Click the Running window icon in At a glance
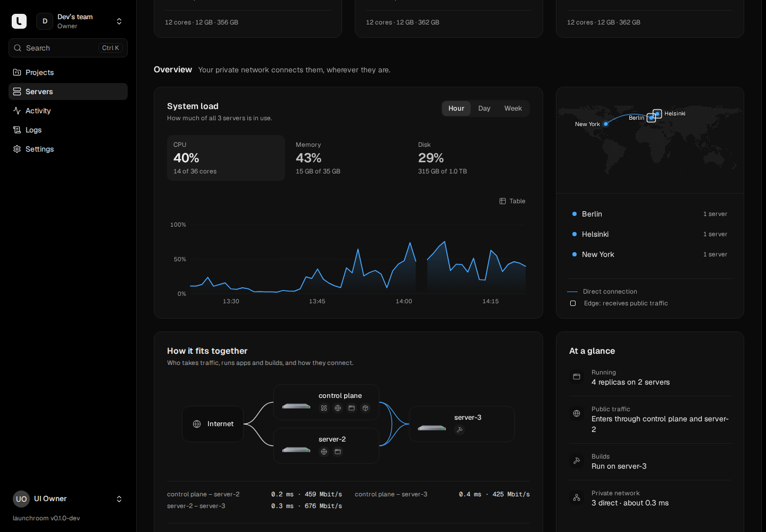766x532 pixels. pyautogui.click(x=577, y=377)
